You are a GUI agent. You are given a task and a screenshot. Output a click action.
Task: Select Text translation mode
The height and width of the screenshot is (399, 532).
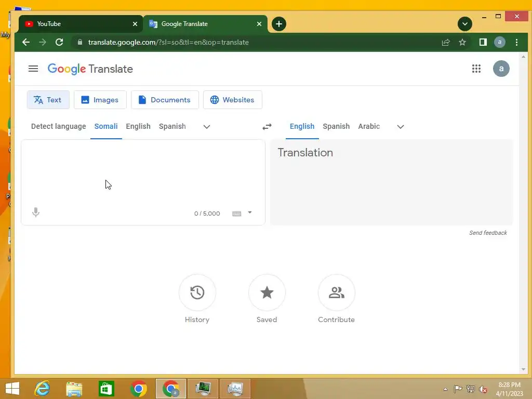48,100
